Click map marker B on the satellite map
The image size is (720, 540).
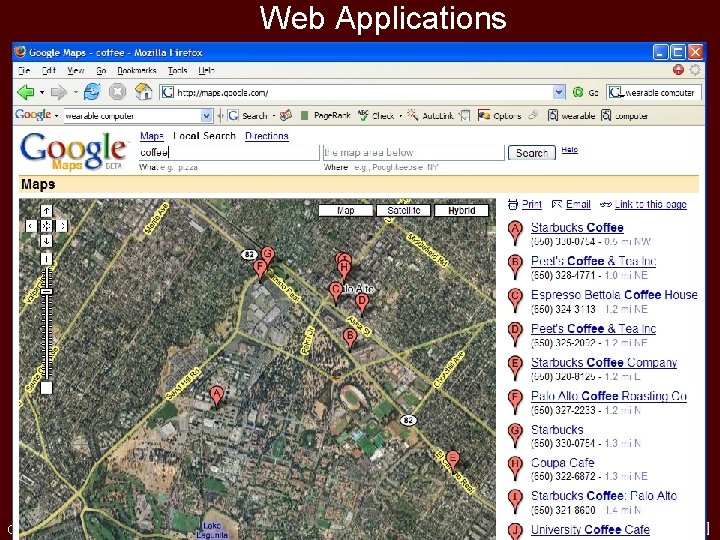pos(350,339)
